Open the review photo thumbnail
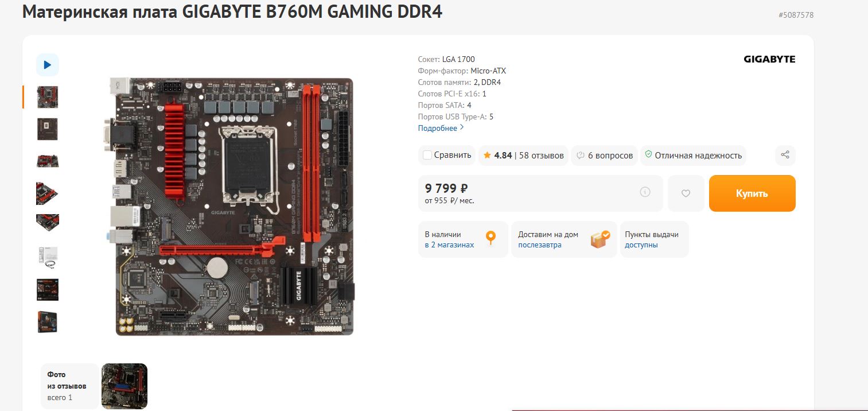868x411 pixels. [x=124, y=386]
